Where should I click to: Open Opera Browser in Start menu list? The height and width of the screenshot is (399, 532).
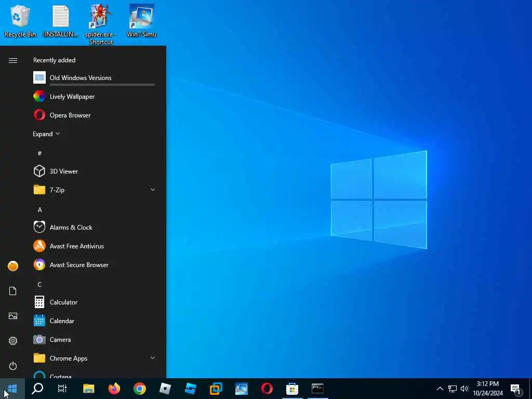point(94,115)
